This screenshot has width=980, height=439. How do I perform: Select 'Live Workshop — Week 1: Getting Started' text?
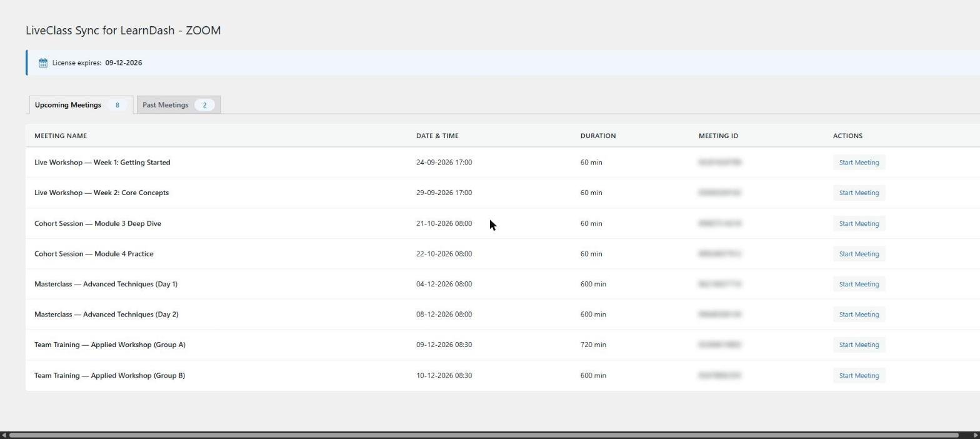click(102, 163)
